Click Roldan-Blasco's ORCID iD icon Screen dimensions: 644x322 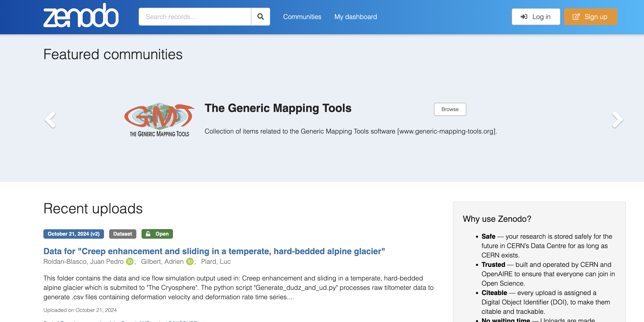point(130,261)
